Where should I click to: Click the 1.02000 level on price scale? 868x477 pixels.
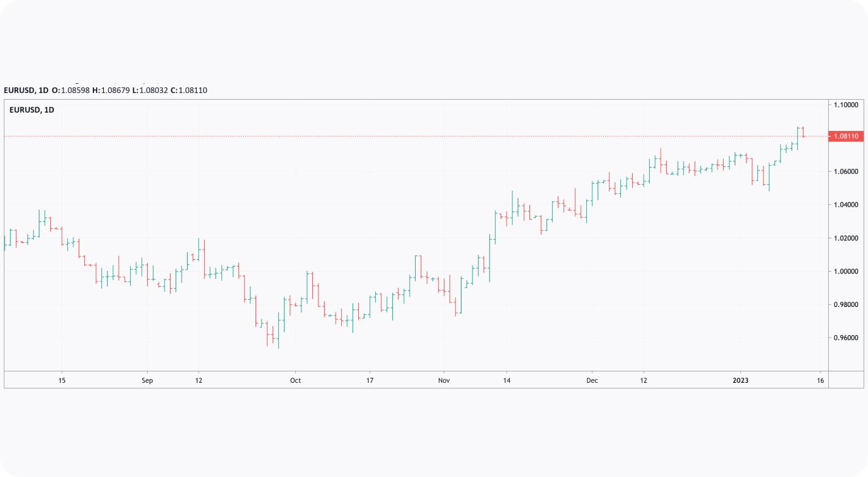846,238
